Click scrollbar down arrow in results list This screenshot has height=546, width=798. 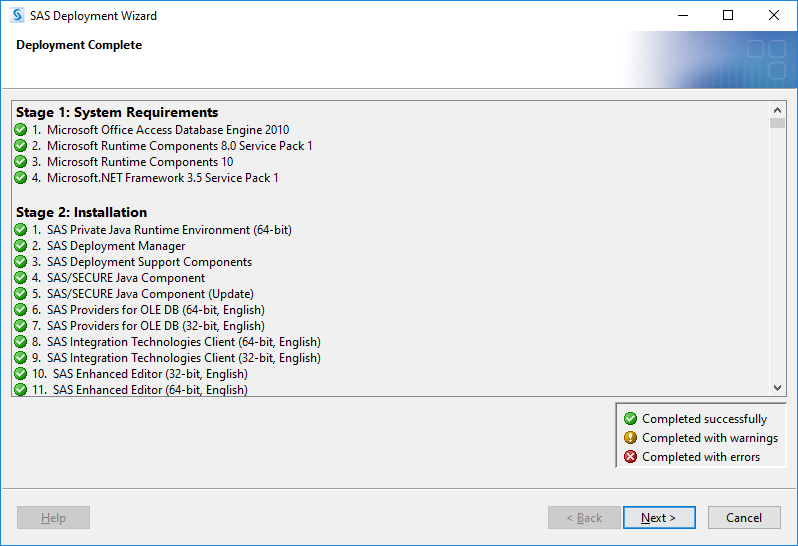tap(777, 388)
